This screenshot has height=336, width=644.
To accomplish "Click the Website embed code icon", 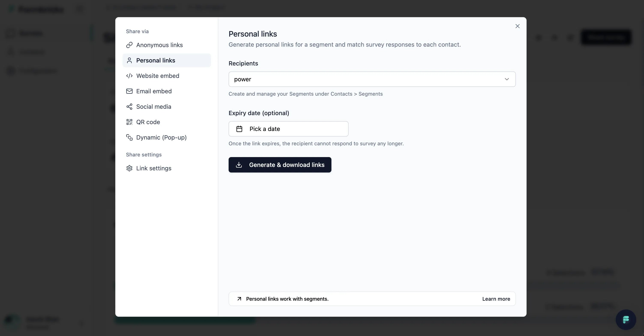I will (x=129, y=76).
